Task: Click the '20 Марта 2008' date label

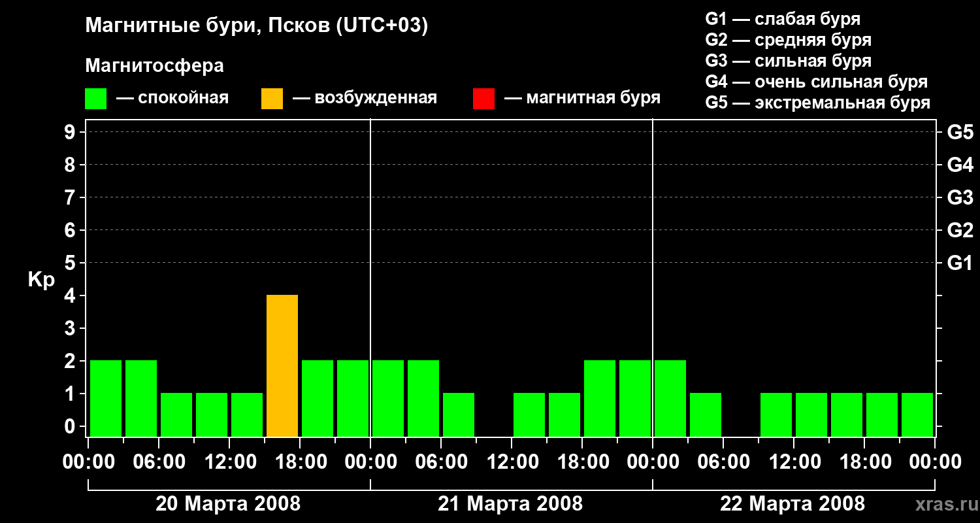Action: tap(228, 504)
